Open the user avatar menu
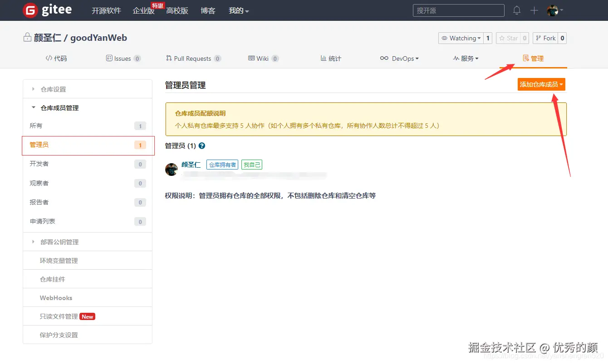This screenshot has height=364, width=608. tap(555, 10)
